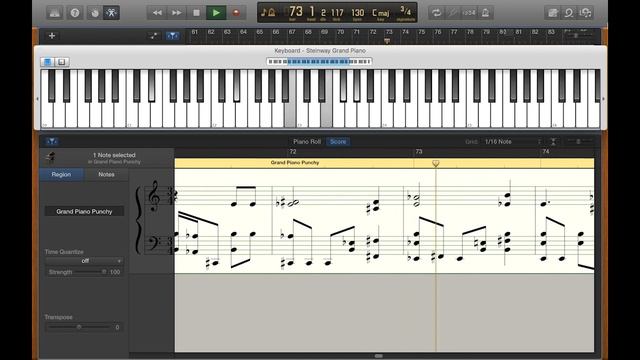Toggle track automation button in track header
The image size is (640, 360).
point(153,36)
